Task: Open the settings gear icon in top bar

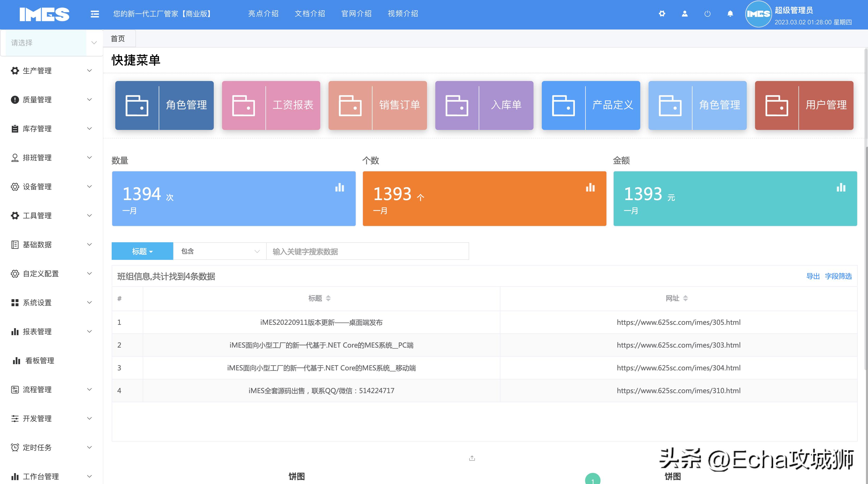Action: point(662,14)
